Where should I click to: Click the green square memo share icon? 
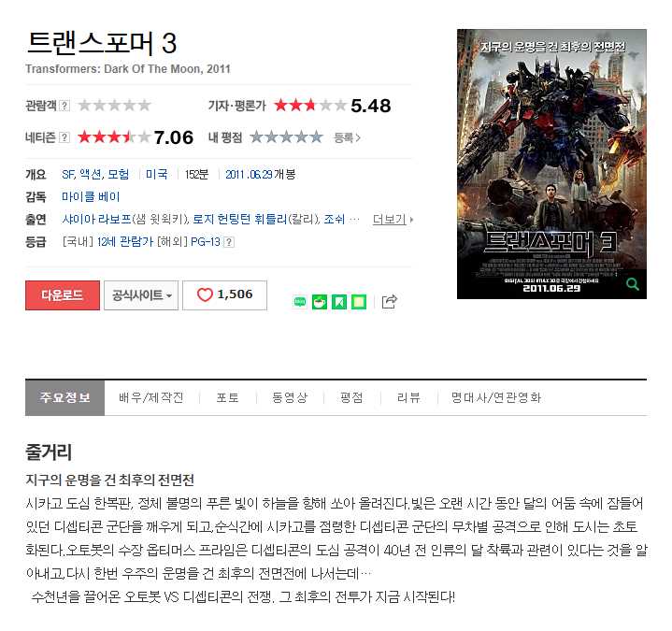pyautogui.click(x=359, y=302)
